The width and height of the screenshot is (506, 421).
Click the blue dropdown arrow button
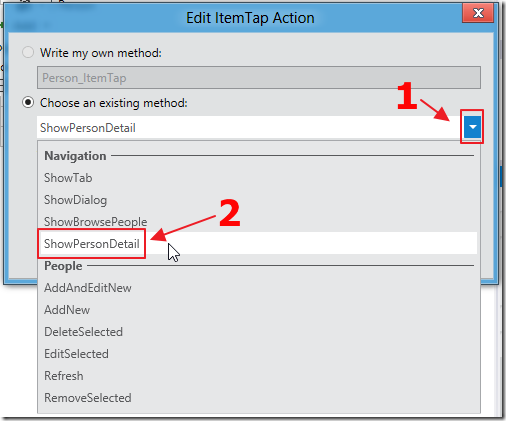pos(472,127)
